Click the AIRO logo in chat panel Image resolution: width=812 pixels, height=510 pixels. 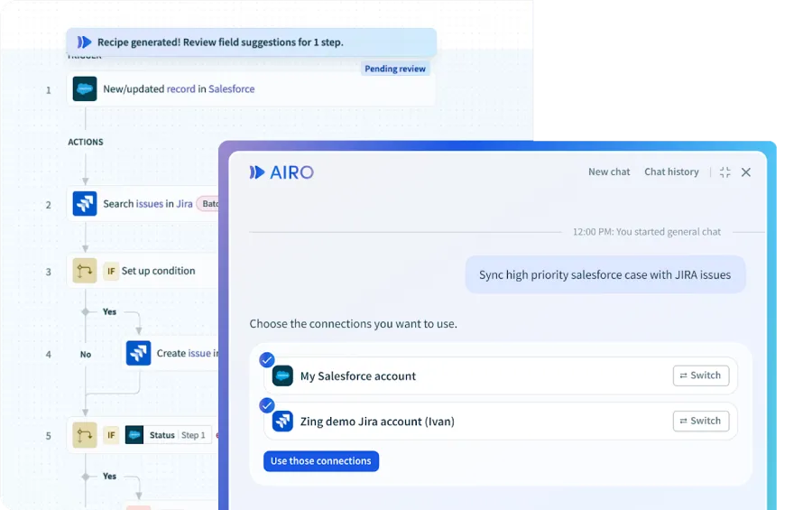point(281,172)
